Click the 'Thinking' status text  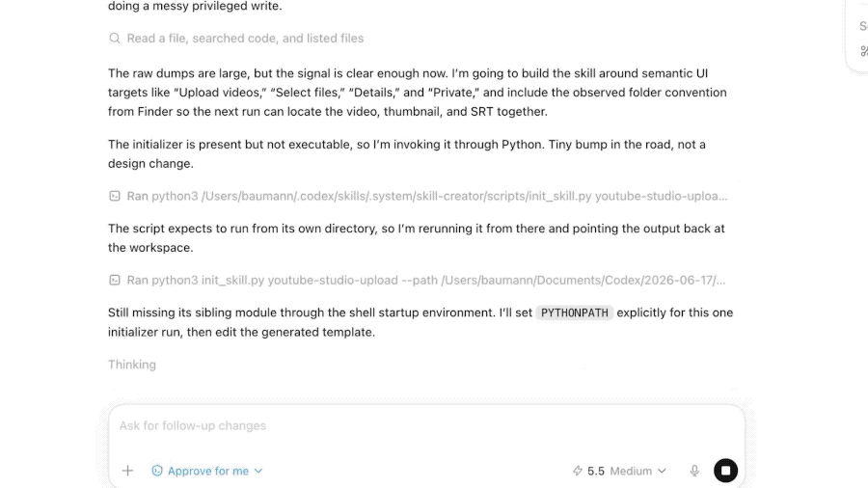[x=132, y=365]
